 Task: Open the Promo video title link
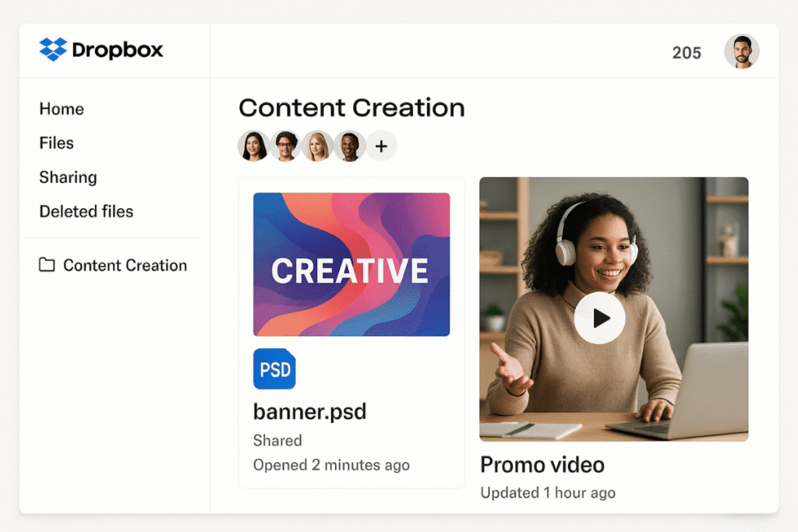542,465
